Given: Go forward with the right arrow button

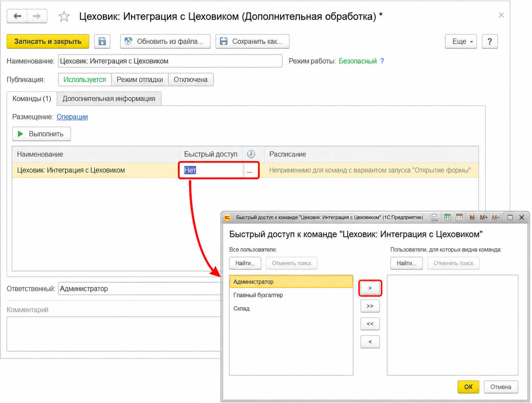Looking at the screenshot, I should coord(37,16).
